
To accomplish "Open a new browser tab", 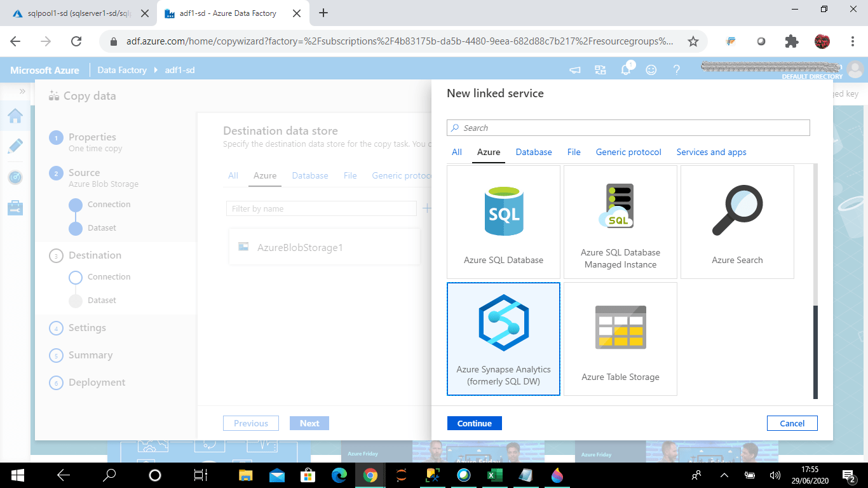I will (x=323, y=13).
